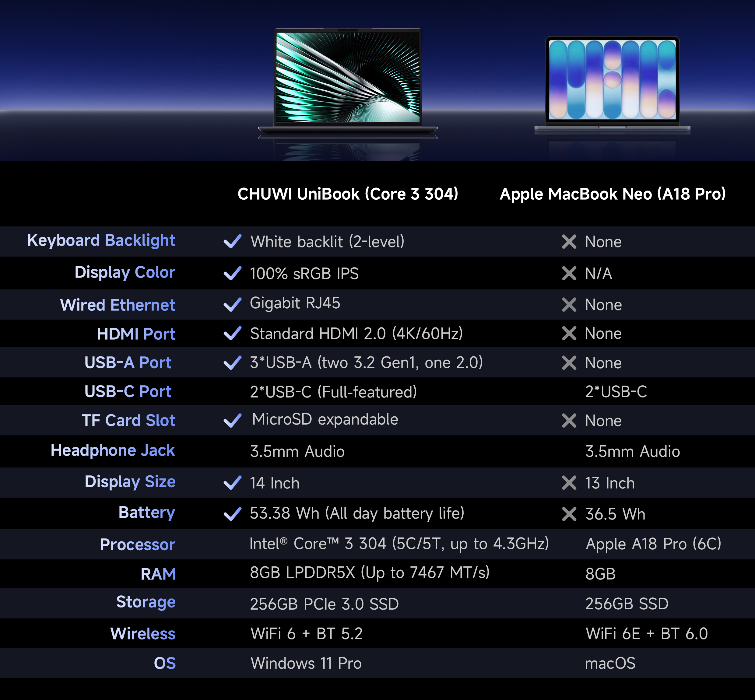Click the TF Card Slot row label
This screenshot has height=700, width=755.
click(x=129, y=420)
